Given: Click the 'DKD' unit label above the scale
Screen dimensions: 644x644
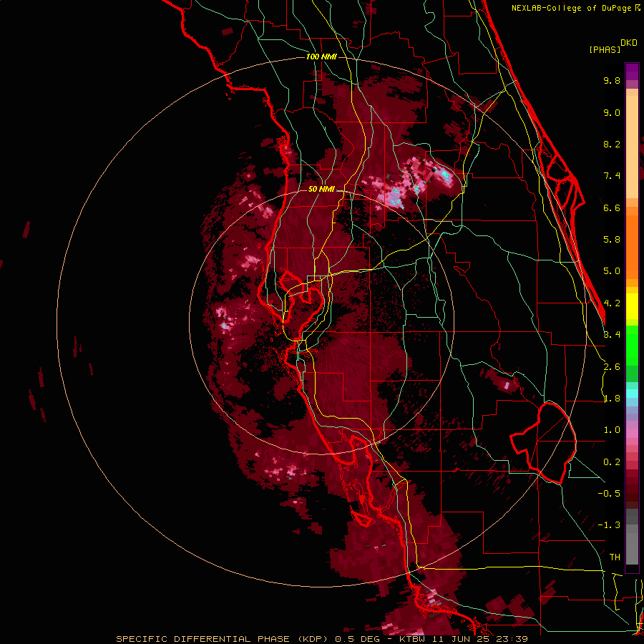Looking at the screenshot, I should [x=629, y=42].
